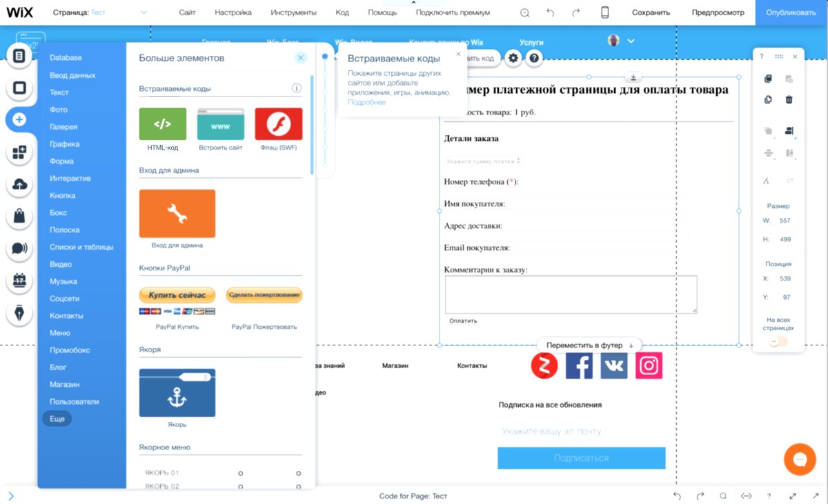Viewport: 828px width, 504px height.
Task: Select Еще in the elements category list
Action: point(56,418)
